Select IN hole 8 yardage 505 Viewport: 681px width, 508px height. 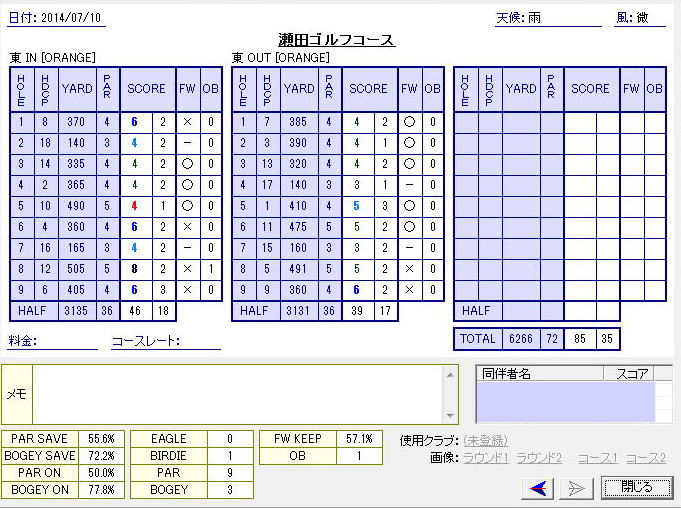pyautogui.click(x=77, y=269)
